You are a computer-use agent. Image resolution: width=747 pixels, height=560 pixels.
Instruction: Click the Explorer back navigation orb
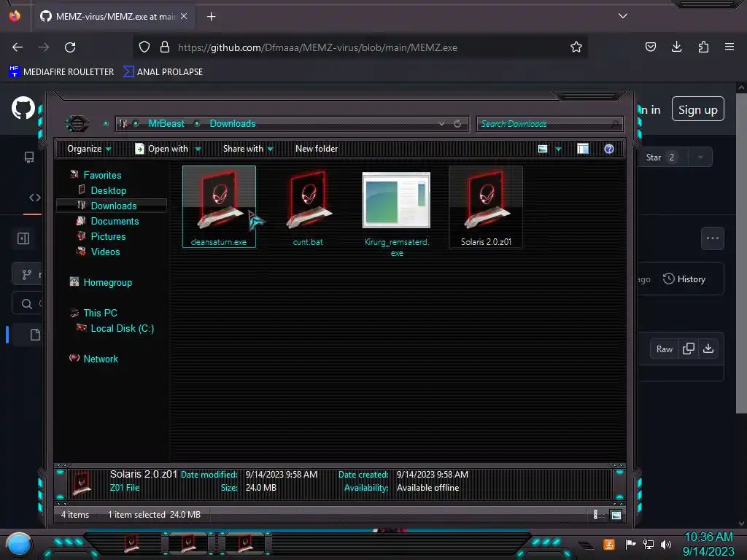click(77, 124)
